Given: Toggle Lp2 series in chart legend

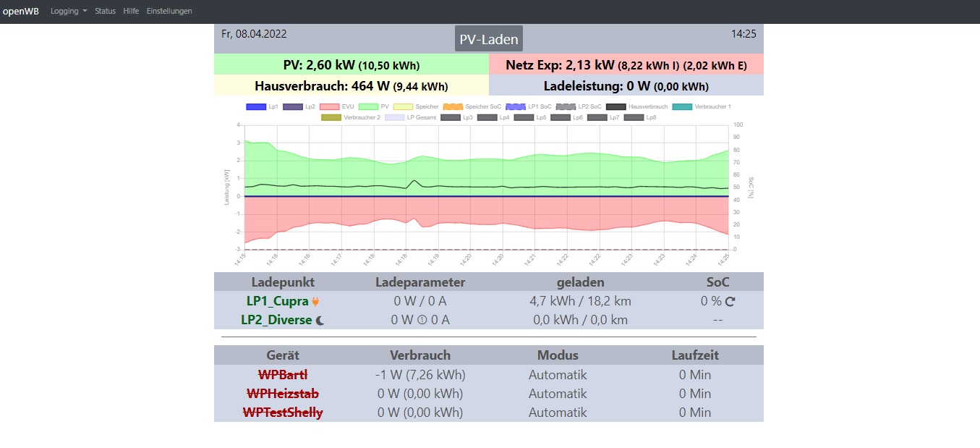Looking at the screenshot, I should point(299,106).
